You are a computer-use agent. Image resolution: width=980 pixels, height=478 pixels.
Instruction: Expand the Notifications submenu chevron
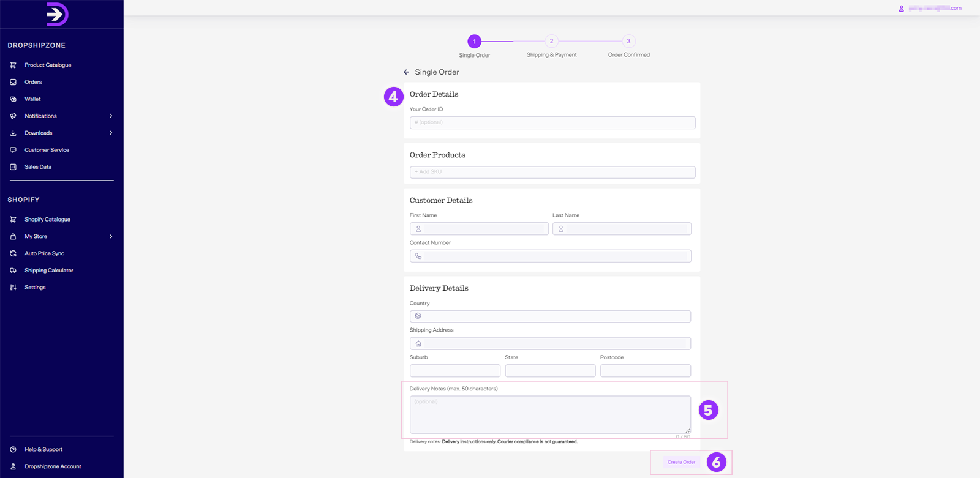[111, 116]
